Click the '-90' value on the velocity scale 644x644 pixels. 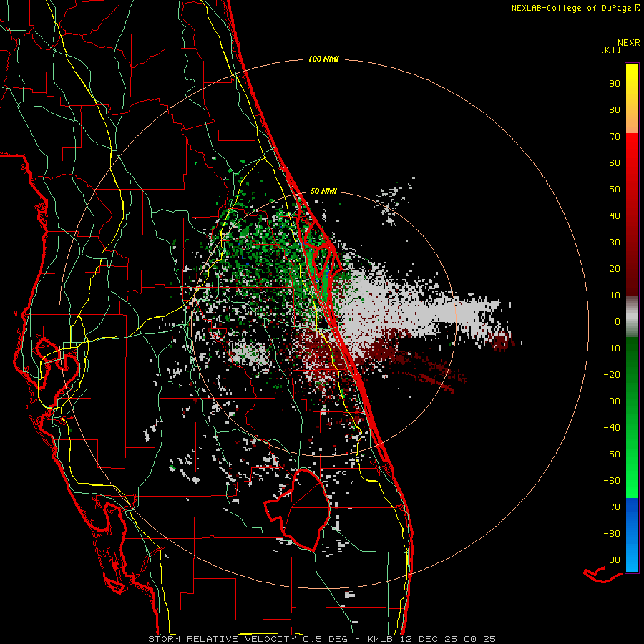pyautogui.click(x=612, y=560)
